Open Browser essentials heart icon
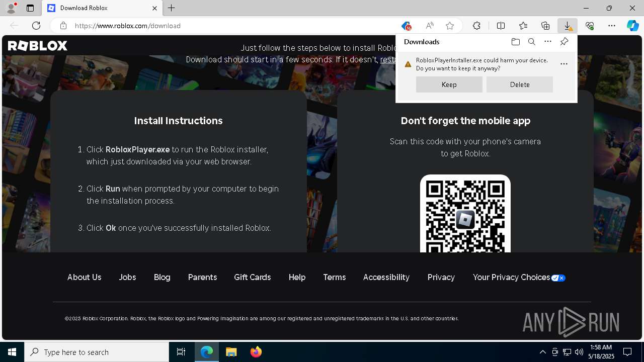Viewport: 644px width, 362px height. pyautogui.click(x=590, y=26)
